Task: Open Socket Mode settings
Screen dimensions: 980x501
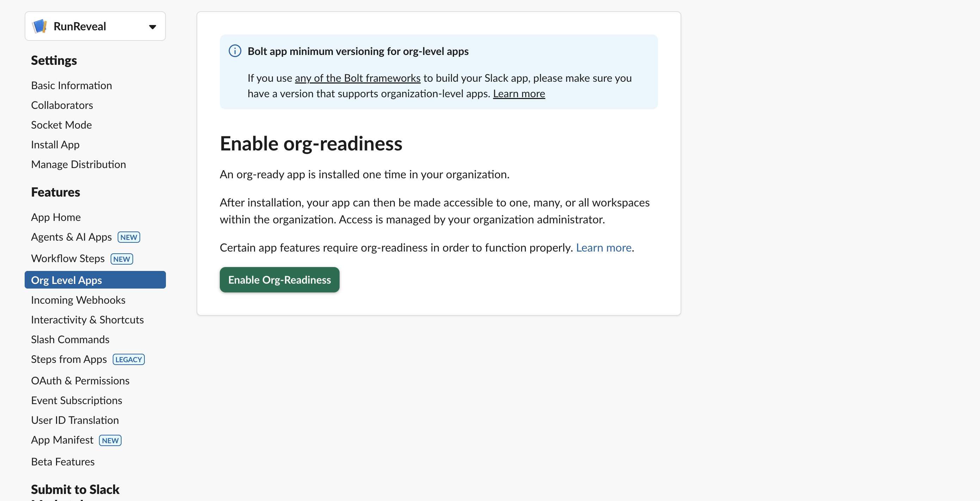Action: pos(61,124)
